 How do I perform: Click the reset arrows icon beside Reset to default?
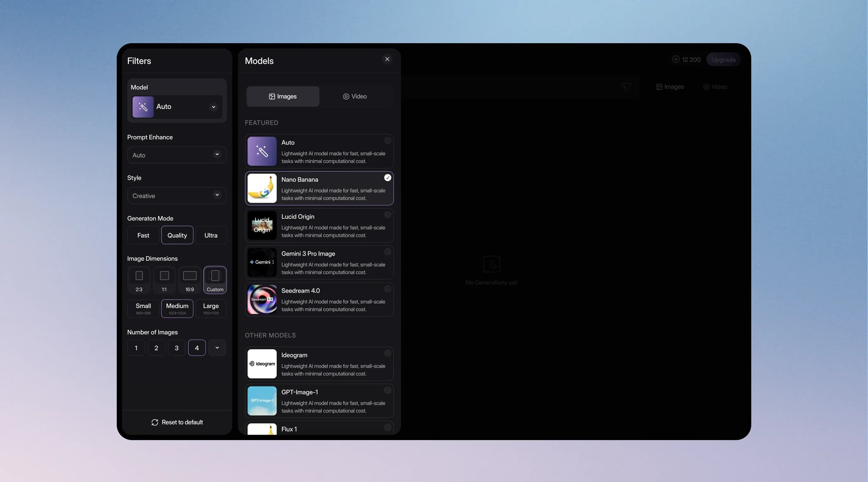pos(155,422)
